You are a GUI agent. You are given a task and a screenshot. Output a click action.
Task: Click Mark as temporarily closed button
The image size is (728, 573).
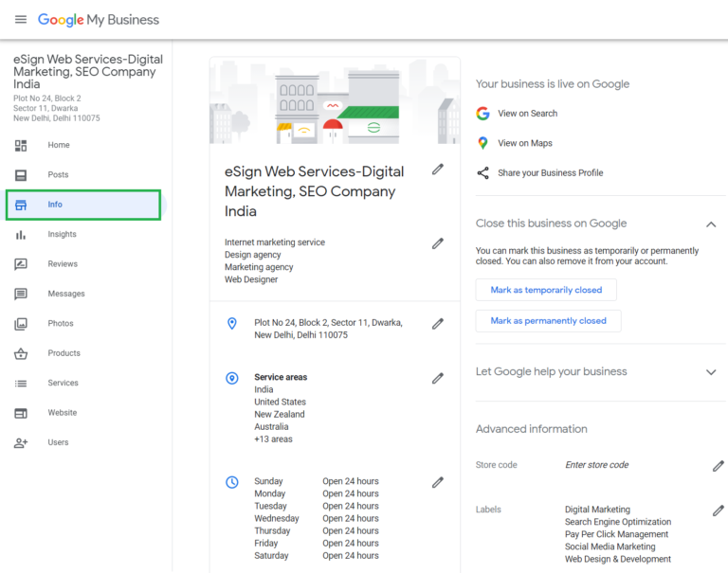click(x=546, y=290)
